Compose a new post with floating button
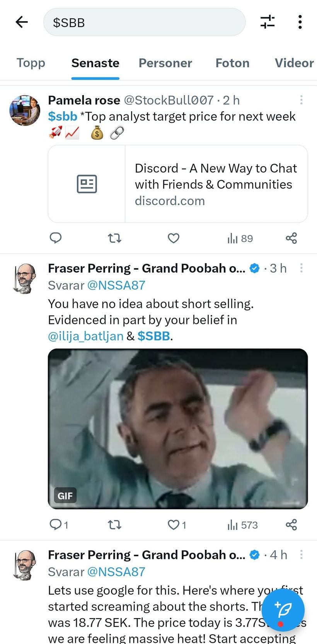The image size is (317, 644). tap(283, 610)
